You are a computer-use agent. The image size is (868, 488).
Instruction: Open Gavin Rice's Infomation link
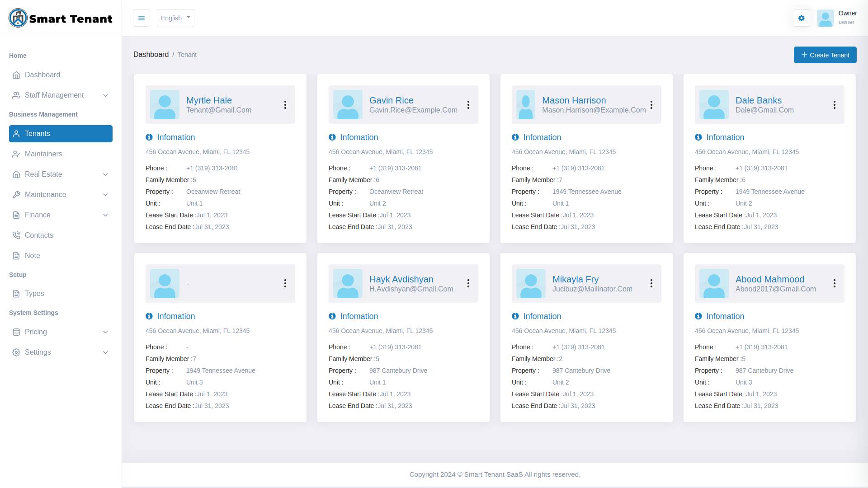(359, 137)
